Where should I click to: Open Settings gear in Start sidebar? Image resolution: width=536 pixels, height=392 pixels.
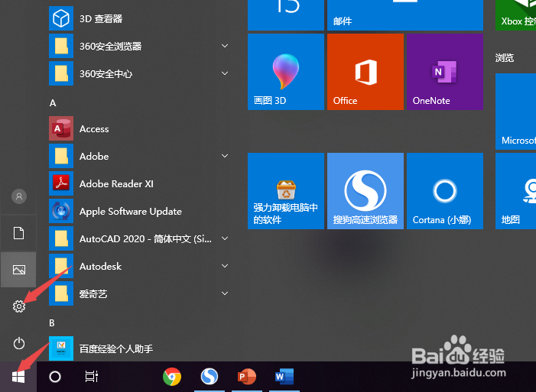(19, 306)
